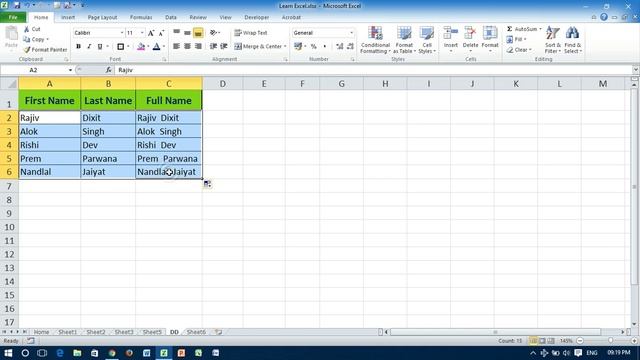The height and width of the screenshot is (360, 640).
Task: Open Cell Styles gallery
Action: (427, 40)
